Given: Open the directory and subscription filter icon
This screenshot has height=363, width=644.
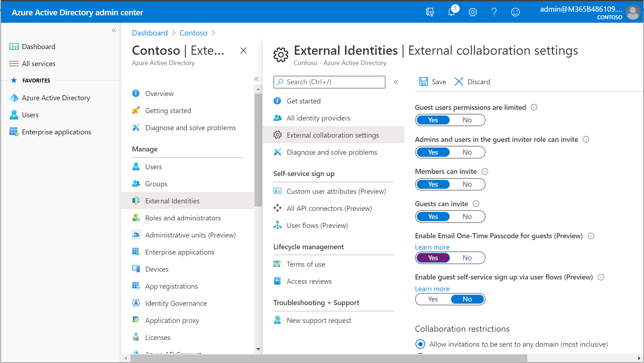Looking at the screenshot, I should (x=430, y=12).
